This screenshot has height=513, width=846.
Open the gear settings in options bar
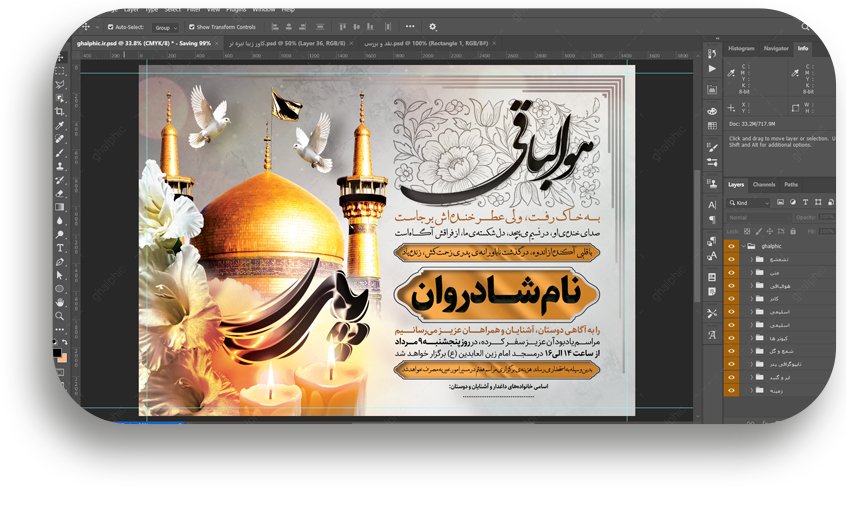[433, 27]
